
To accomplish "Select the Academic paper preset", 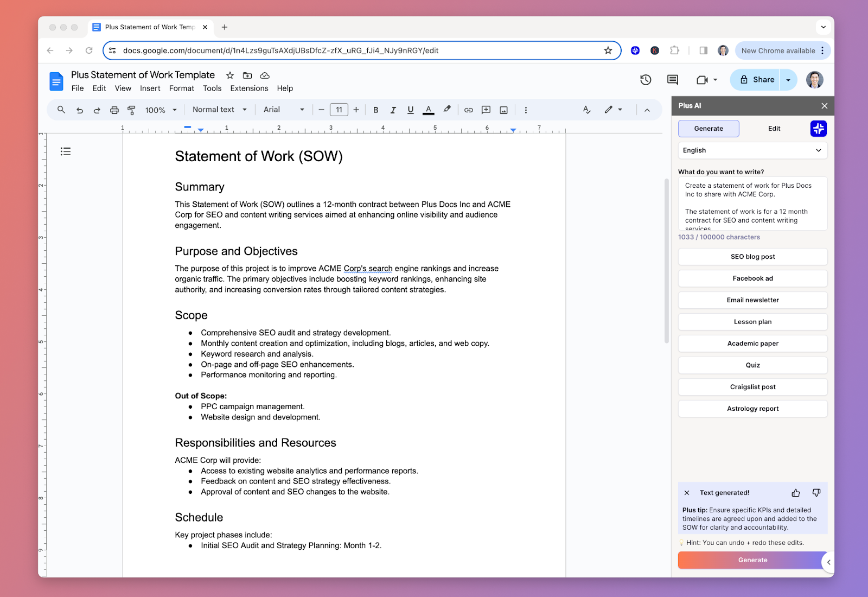I will pyautogui.click(x=752, y=344).
